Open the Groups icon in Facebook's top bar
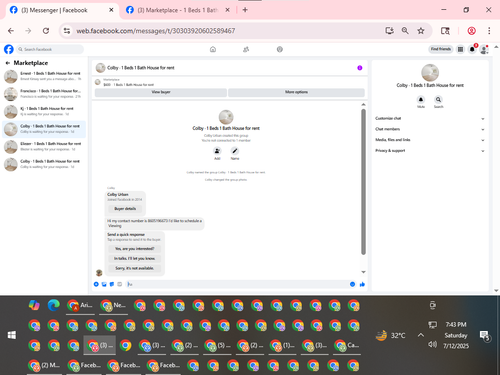500x375 pixels. coord(280,49)
